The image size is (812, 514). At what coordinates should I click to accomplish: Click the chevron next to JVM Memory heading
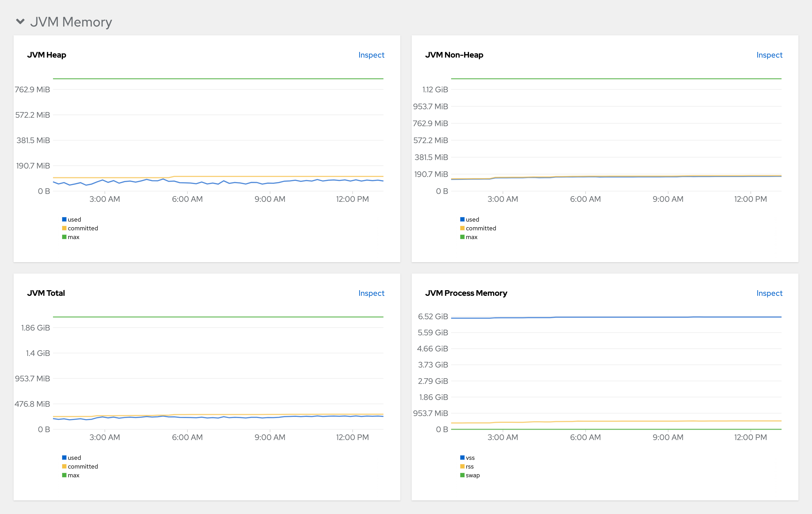[21, 22]
